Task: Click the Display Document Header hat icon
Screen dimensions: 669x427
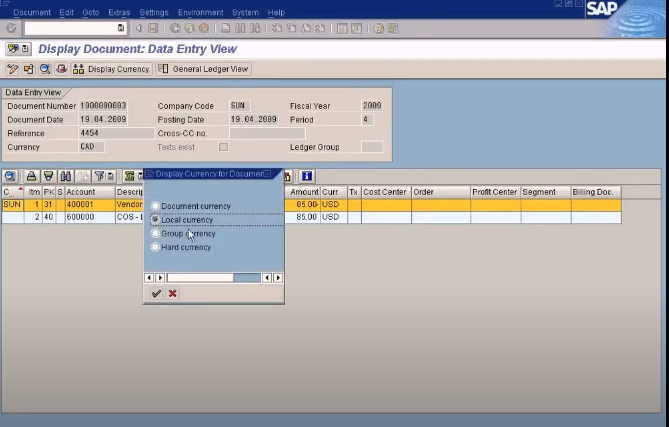Action: coord(61,69)
